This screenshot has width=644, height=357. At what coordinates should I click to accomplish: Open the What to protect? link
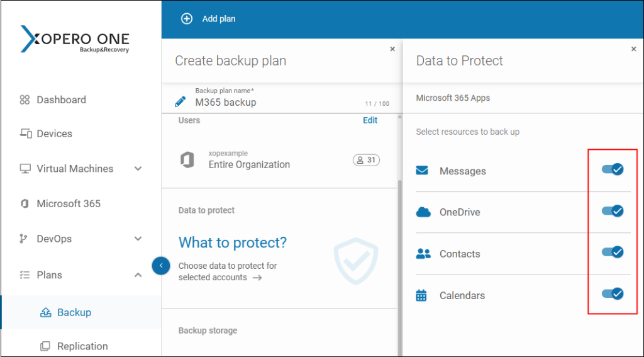pyautogui.click(x=233, y=242)
